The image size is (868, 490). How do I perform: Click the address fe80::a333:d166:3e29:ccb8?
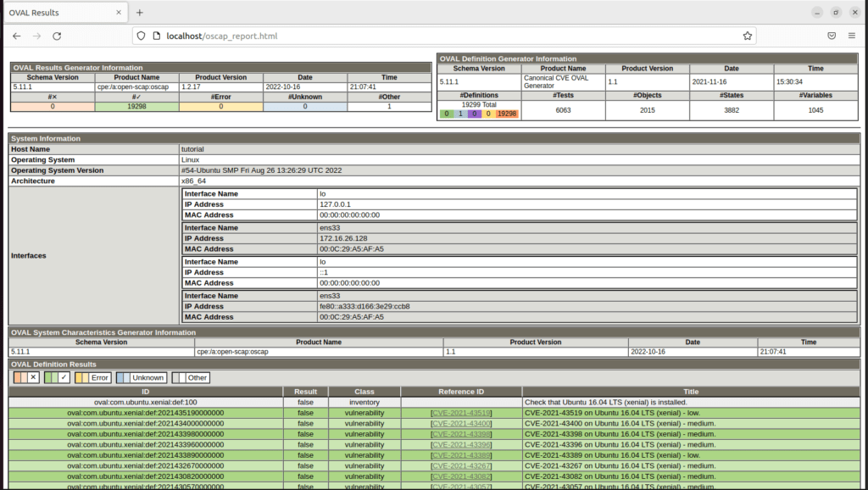click(364, 307)
